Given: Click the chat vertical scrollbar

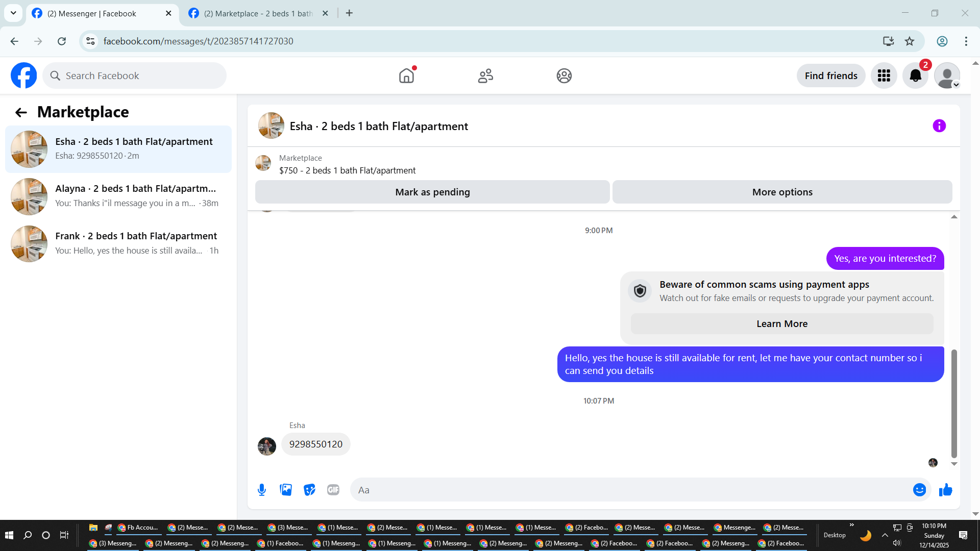Looking at the screenshot, I should 954,403.
